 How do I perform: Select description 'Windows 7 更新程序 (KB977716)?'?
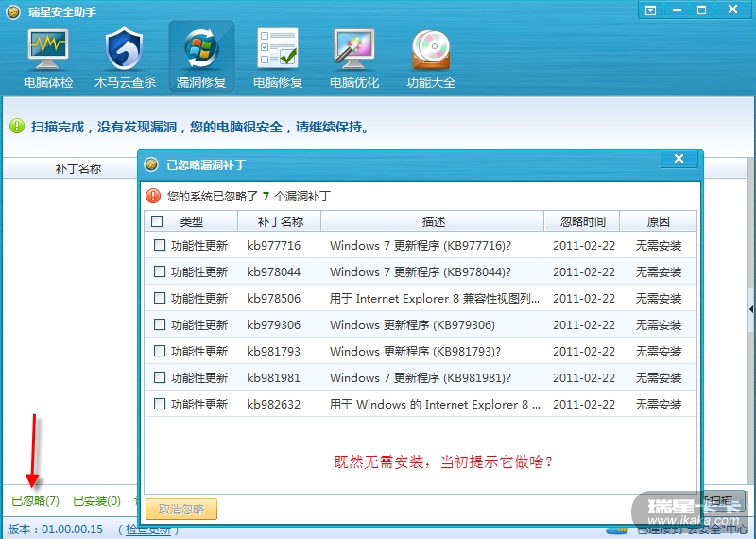[x=421, y=245]
